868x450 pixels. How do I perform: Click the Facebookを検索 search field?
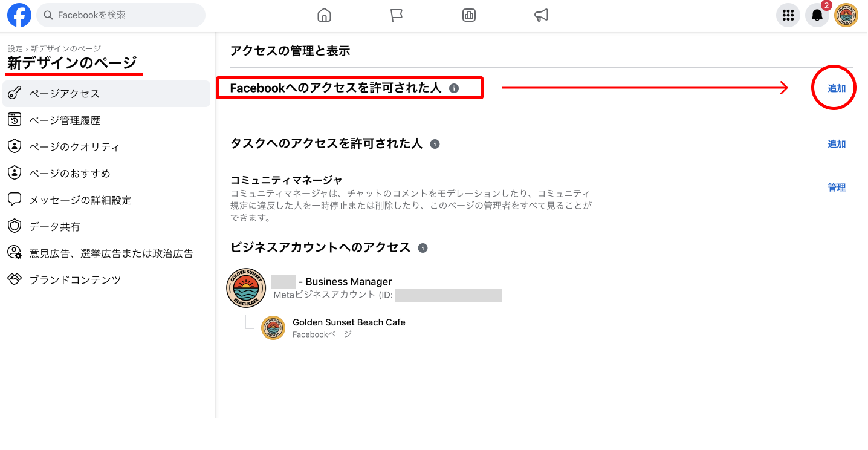[x=121, y=15]
